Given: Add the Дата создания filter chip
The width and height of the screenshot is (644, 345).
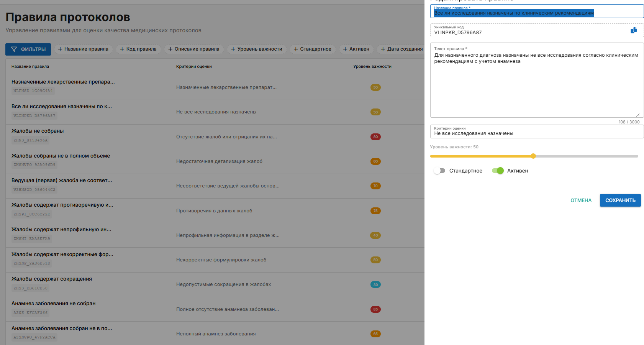Looking at the screenshot, I should 401,49.
